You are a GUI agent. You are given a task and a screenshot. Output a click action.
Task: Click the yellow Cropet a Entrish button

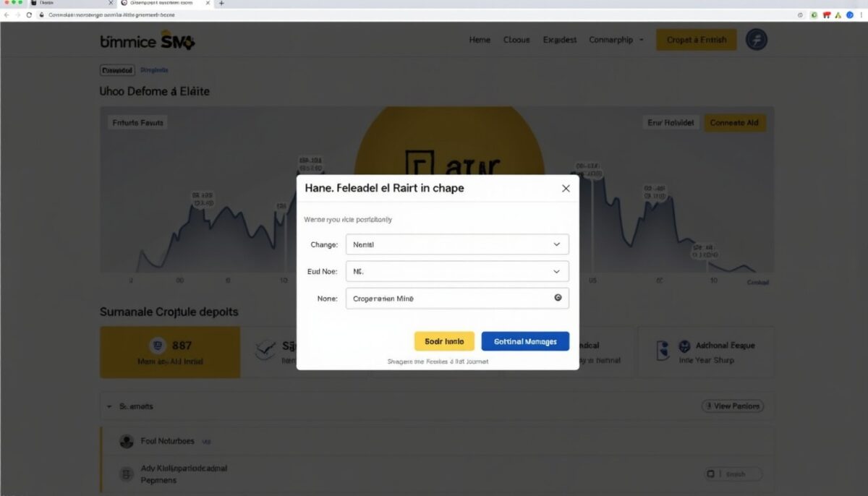click(x=697, y=40)
